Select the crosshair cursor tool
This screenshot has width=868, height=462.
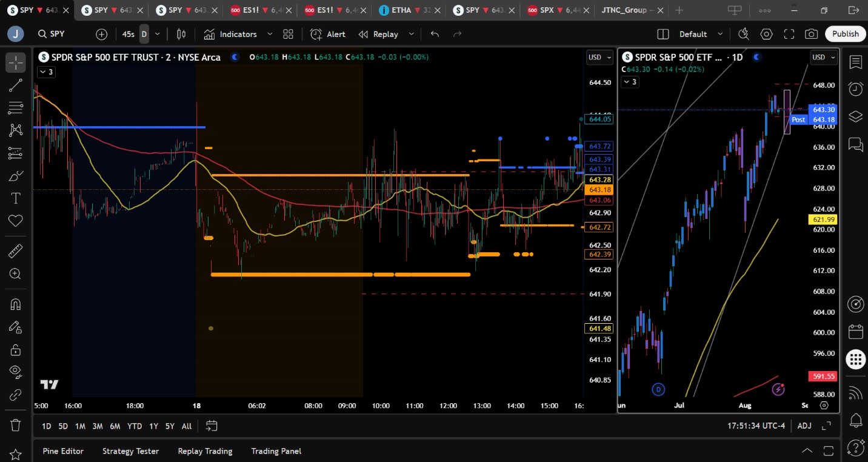point(16,62)
